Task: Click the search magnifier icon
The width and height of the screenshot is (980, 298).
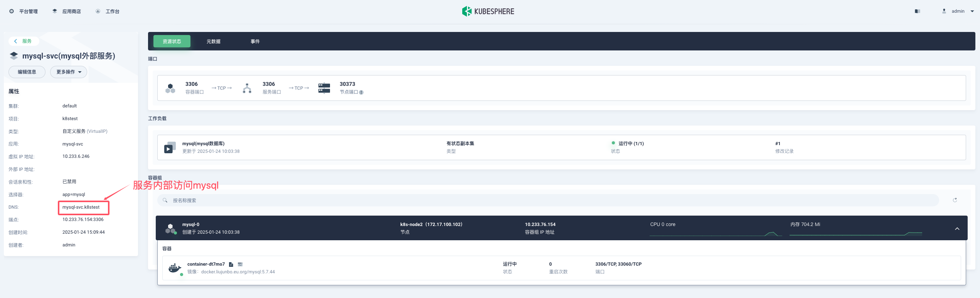Action: [165, 200]
